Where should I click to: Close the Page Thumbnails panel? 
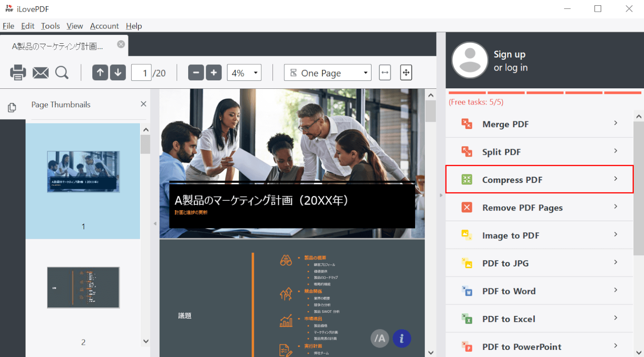(143, 104)
